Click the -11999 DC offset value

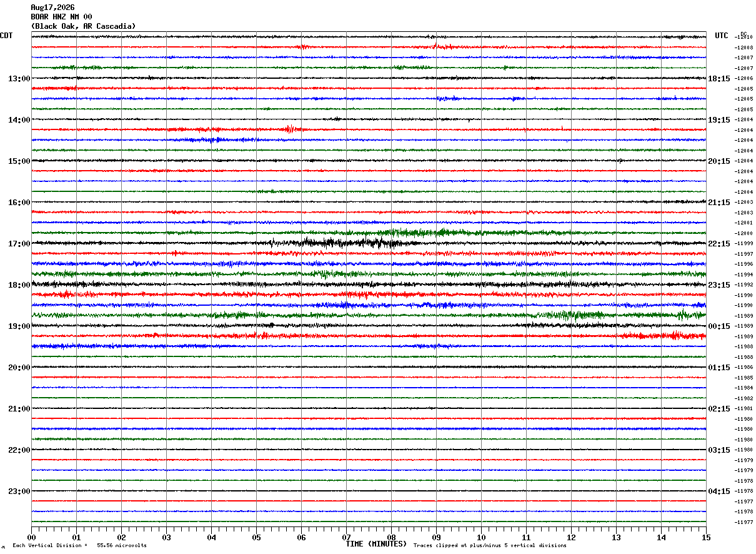[x=744, y=243]
